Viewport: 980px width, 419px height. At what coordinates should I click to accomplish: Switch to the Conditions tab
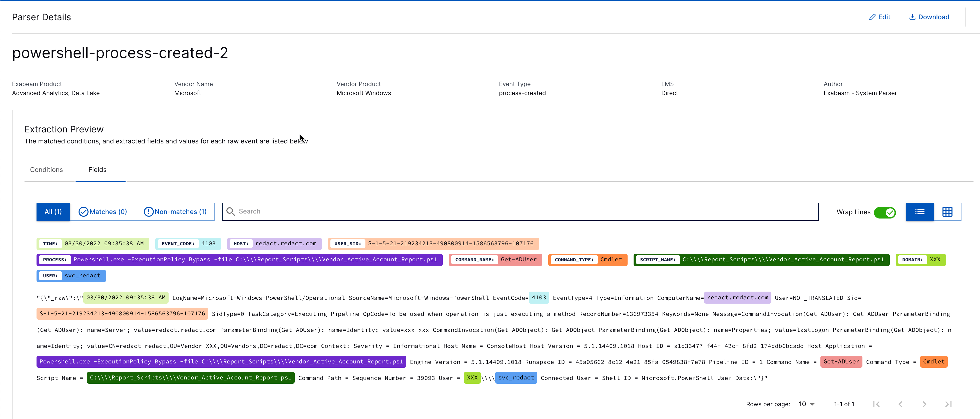tap(46, 169)
